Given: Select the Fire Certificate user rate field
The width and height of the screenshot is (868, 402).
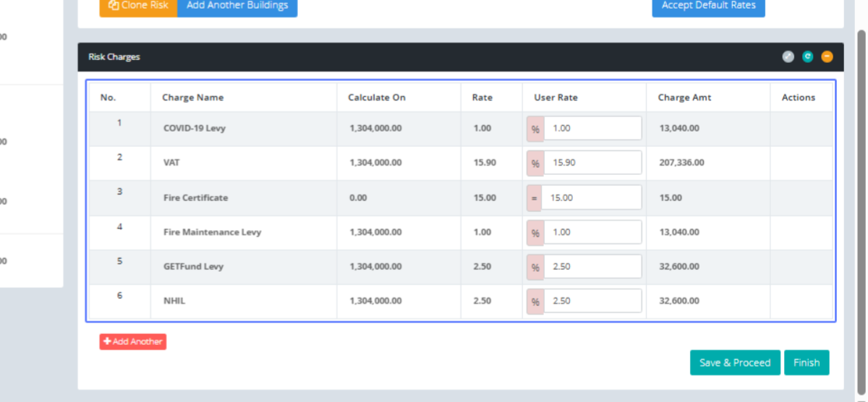Looking at the screenshot, I should [592, 198].
